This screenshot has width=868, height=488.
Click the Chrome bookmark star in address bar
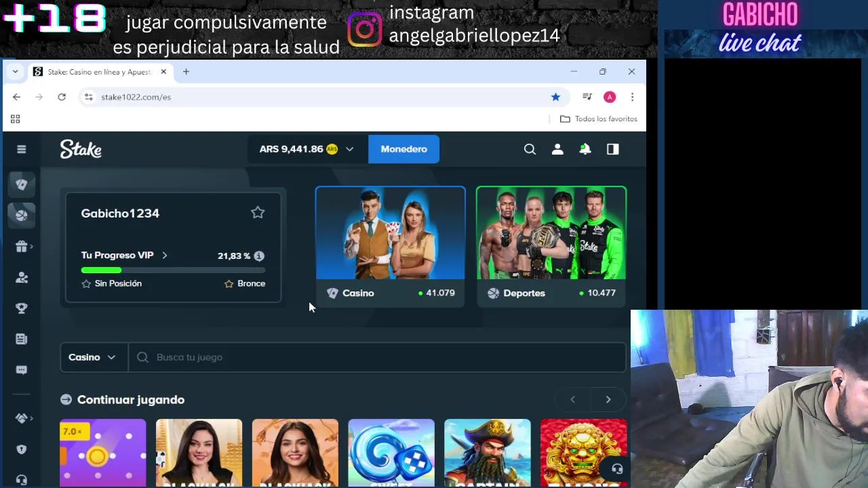(555, 97)
